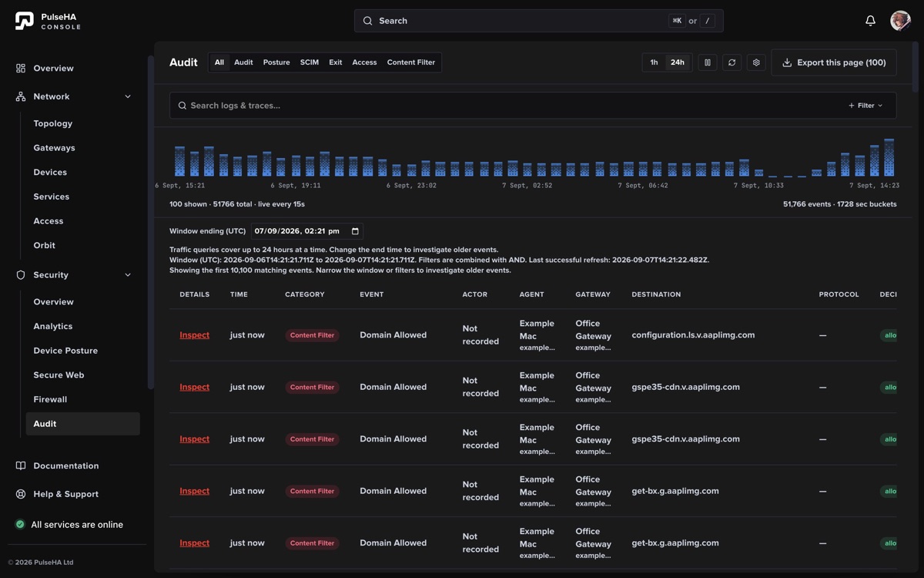This screenshot has height=578, width=924.
Task: Switch to the Content Filter tab
Action: coord(411,62)
